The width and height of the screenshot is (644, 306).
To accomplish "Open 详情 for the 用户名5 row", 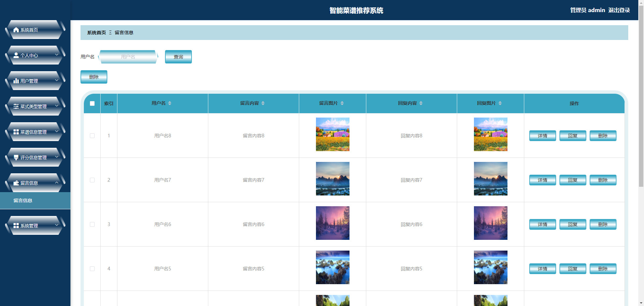I will 543,269.
